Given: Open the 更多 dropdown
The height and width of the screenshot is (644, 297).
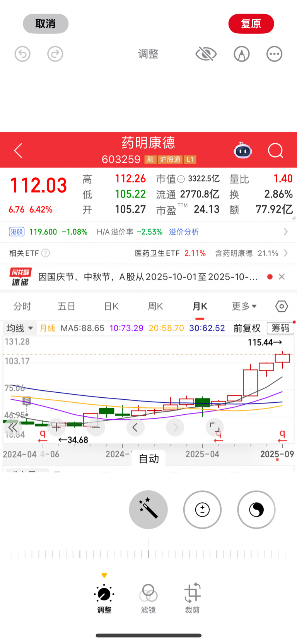Looking at the screenshot, I should pos(244,306).
